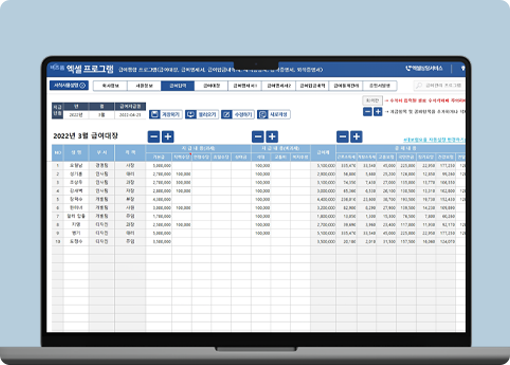Image resolution: width=510 pixels, height=365 pixels.
Task: Click the form usage guide button with circle icon
Action: (x=69, y=85)
